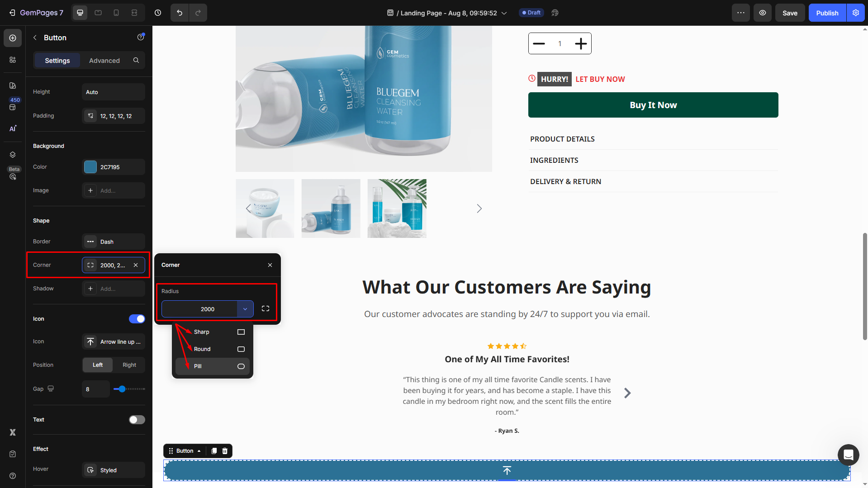This screenshot has height=488, width=868.
Task: Add a background image
Action: [114, 190]
